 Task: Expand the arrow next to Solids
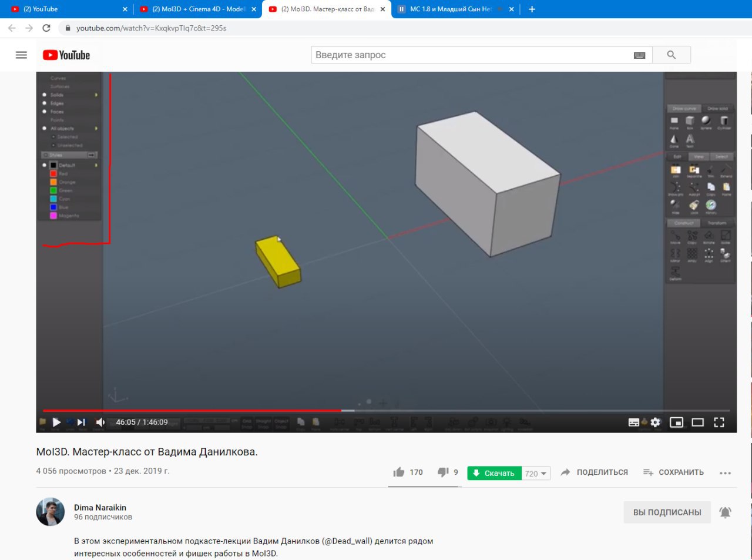pyautogui.click(x=96, y=95)
